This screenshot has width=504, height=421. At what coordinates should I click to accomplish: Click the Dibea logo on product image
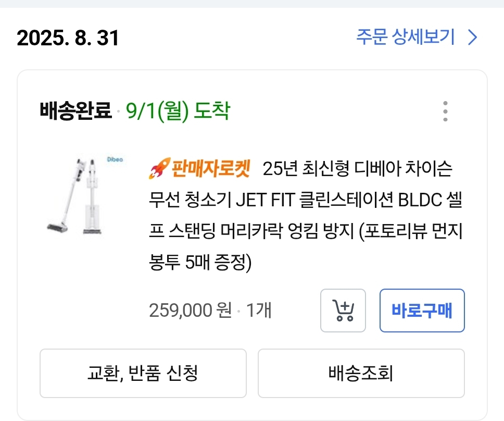pyautogui.click(x=114, y=160)
